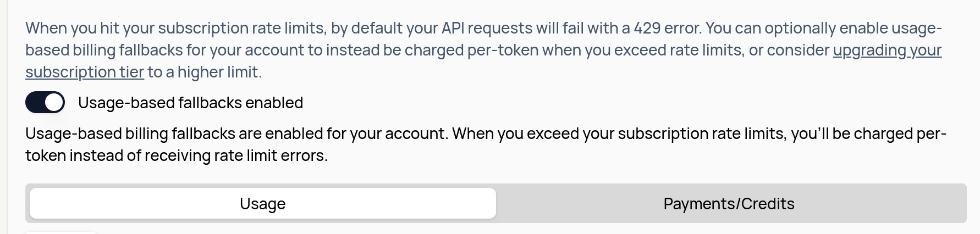Click "429 error" in the first paragraph
Image resolution: width=980 pixels, height=234 pixels.
pyautogui.click(x=665, y=29)
